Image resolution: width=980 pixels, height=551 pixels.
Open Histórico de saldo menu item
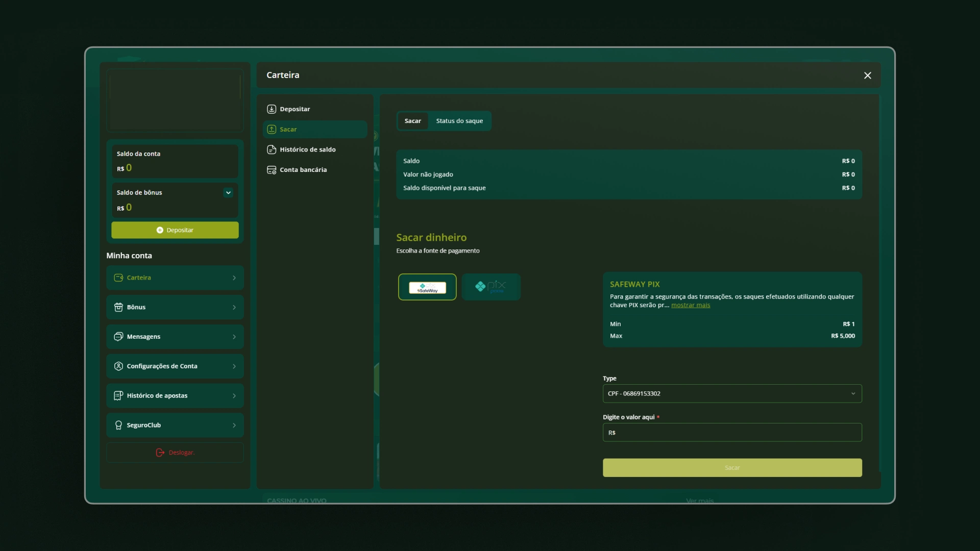coord(315,149)
